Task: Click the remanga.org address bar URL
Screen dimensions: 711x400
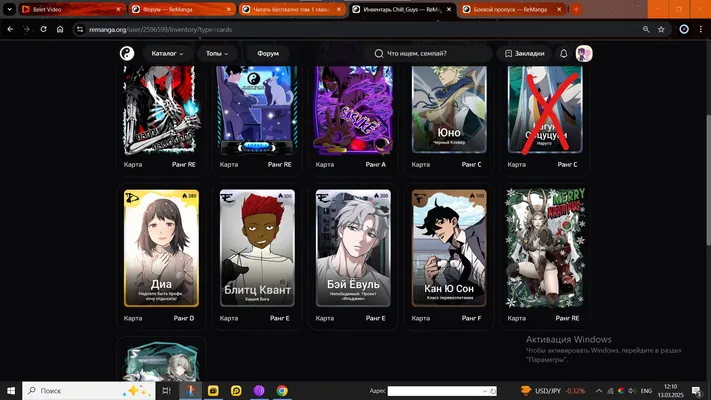Action: click(161, 29)
